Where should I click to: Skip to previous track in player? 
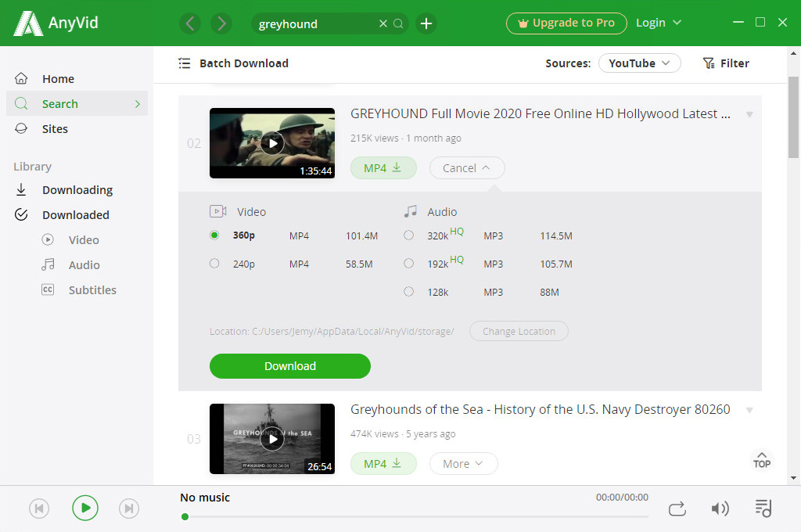[x=39, y=509]
